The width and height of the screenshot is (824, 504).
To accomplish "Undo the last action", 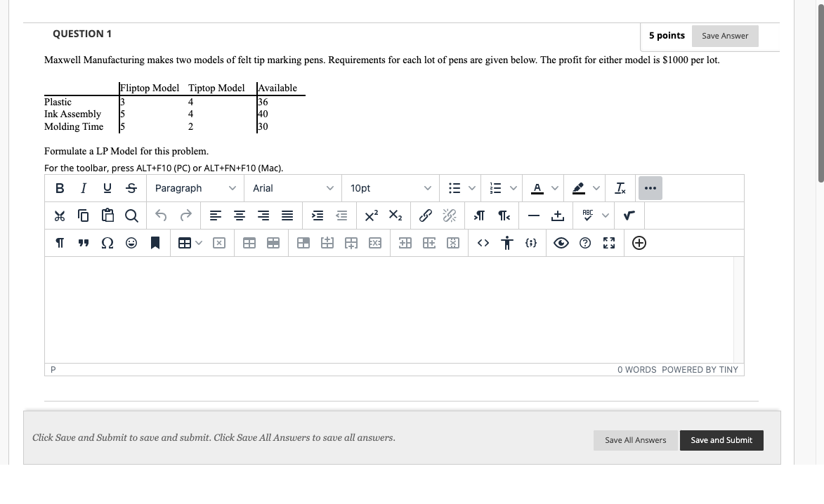I will (162, 215).
